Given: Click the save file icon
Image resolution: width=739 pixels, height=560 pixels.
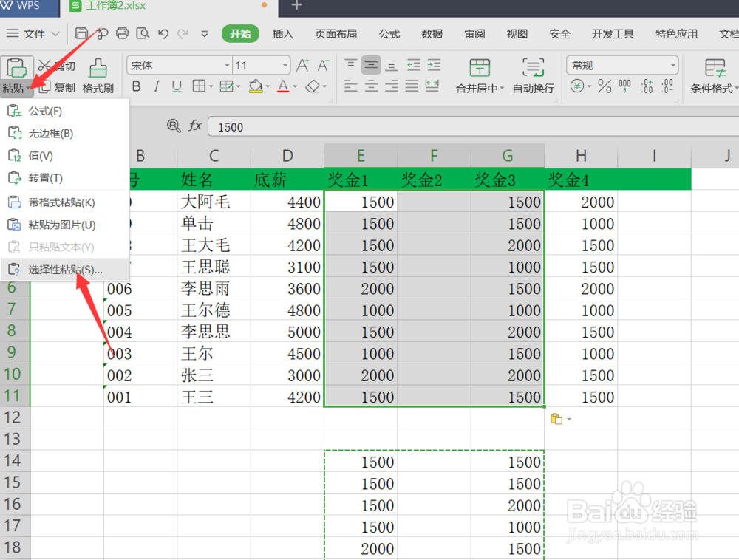Looking at the screenshot, I should tap(81, 33).
